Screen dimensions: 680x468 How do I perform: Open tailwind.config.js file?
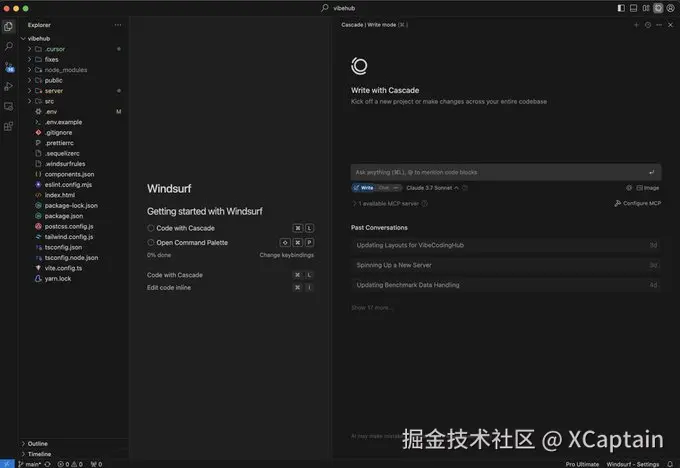[x=69, y=237]
